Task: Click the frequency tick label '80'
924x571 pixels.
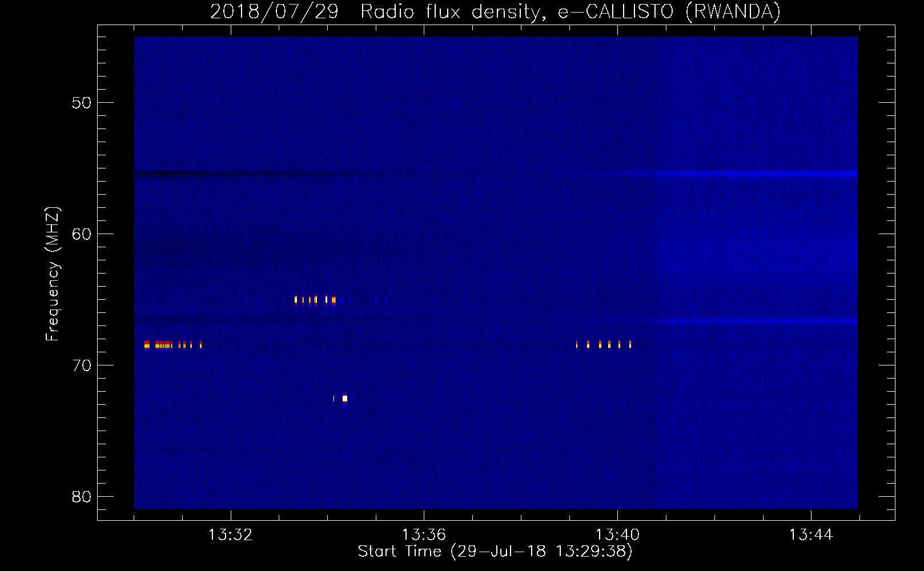Action: pos(82,497)
